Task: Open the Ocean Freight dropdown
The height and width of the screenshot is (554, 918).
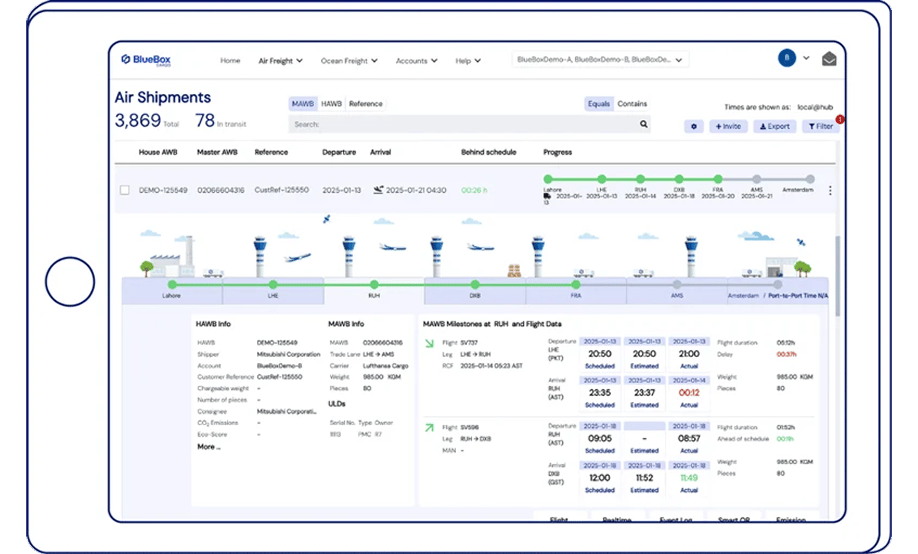Action: 349,61
